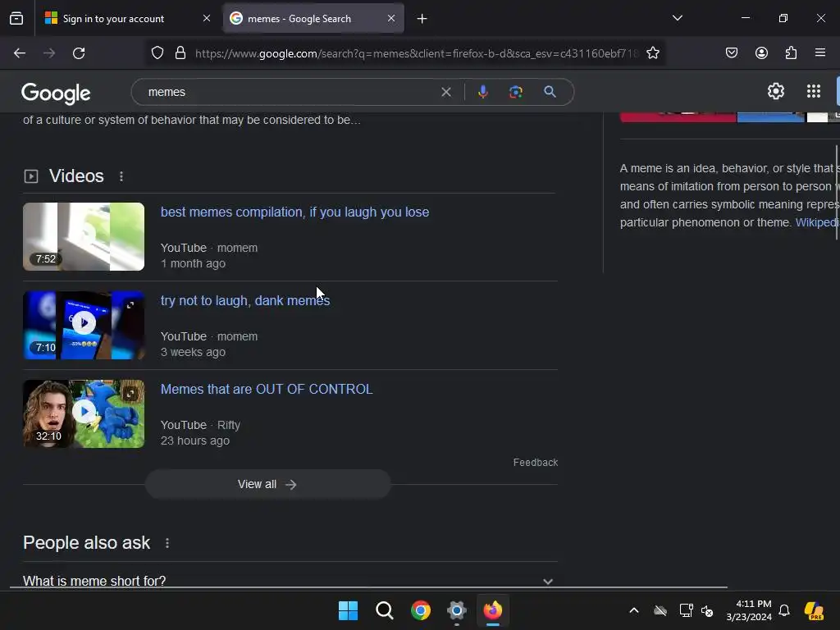Bookmark this page with the star
840x630 pixels.
click(x=652, y=53)
